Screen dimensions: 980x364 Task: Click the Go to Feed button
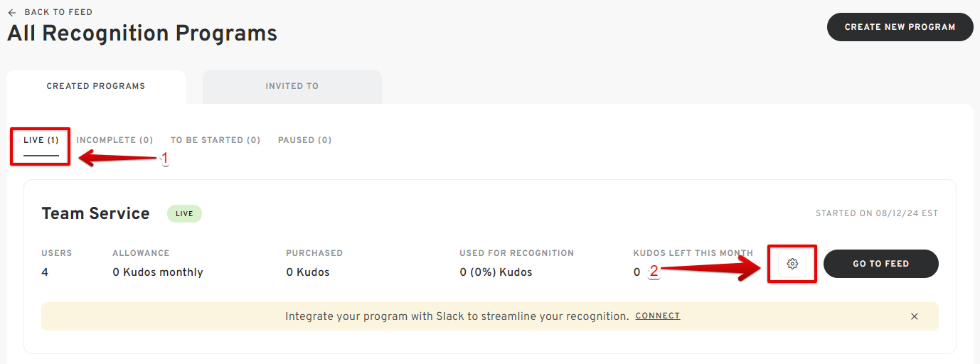click(x=881, y=264)
